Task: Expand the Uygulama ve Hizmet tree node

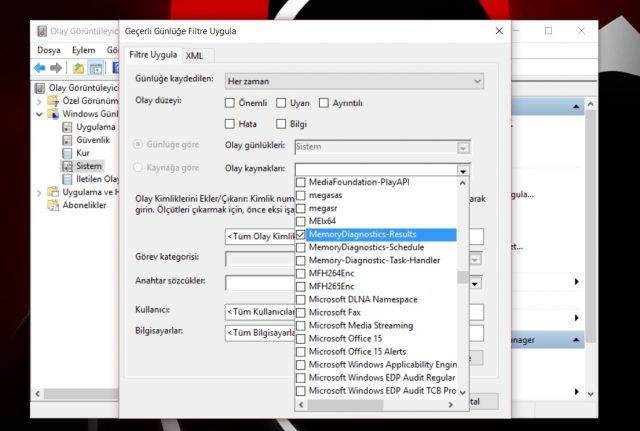Action: click(x=39, y=192)
